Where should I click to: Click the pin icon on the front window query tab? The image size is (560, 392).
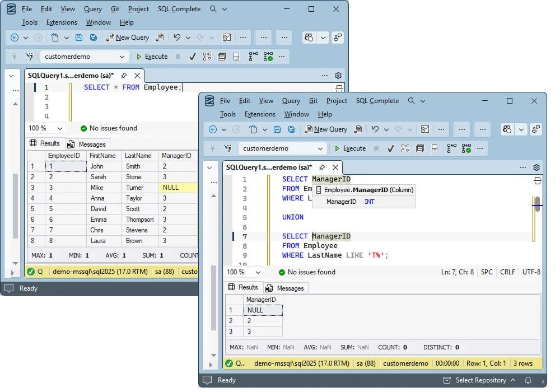click(x=322, y=167)
